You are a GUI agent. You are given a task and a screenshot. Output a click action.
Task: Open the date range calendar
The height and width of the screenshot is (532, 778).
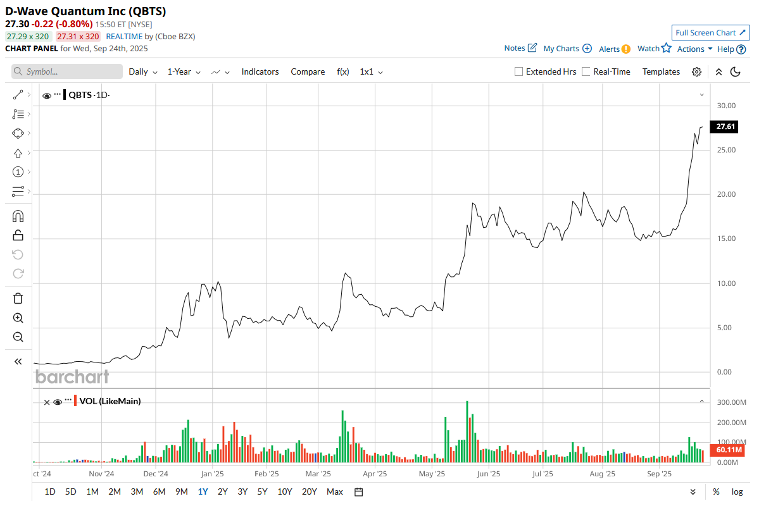358,492
